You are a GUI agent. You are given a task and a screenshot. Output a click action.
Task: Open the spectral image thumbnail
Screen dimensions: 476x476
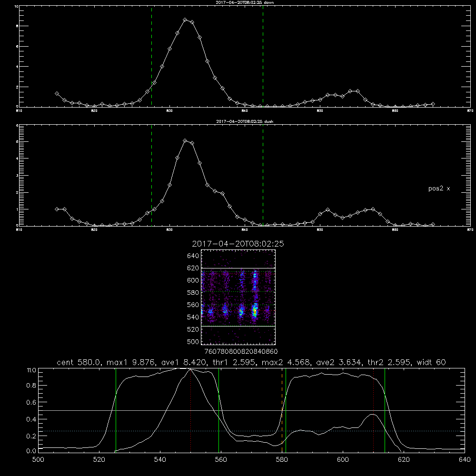point(238,297)
